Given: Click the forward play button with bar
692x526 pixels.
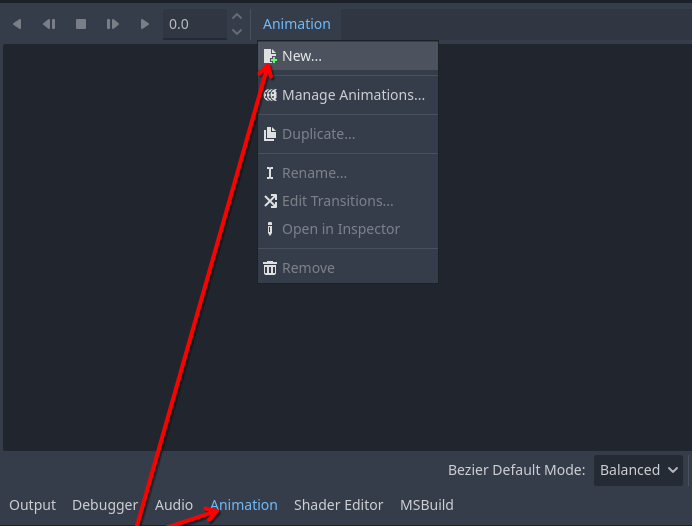Looking at the screenshot, I should (x=113, y=24).
